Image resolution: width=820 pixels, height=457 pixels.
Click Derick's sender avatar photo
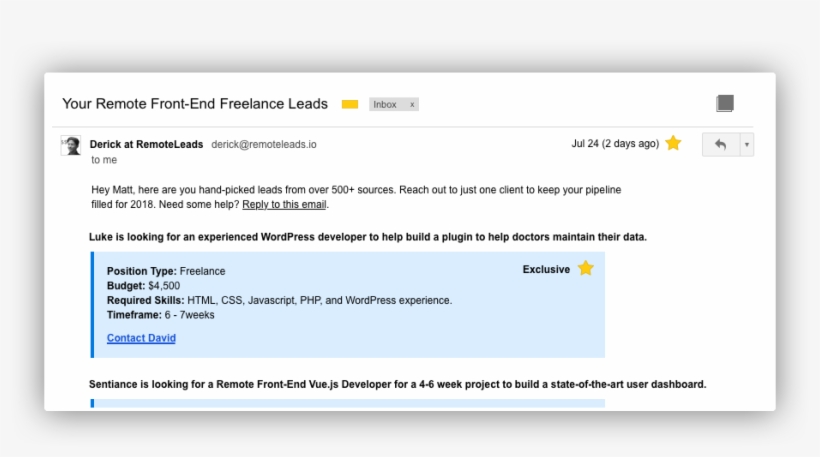pyautogui.click(x=71, y=145)
